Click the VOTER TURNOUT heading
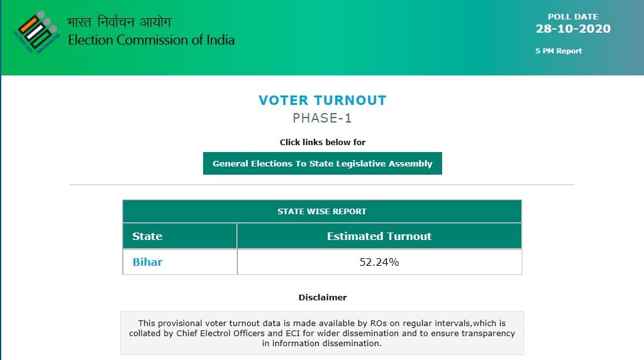 point(322,101)
